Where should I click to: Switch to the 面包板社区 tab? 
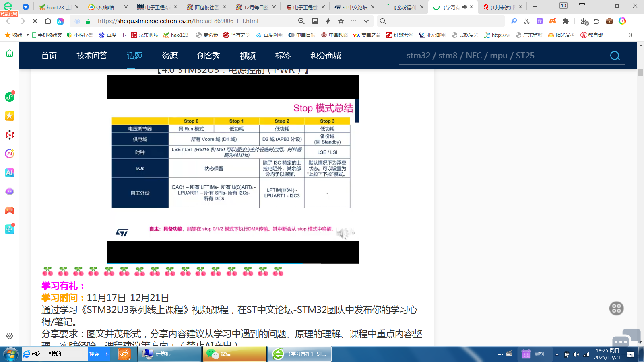tap(206, 7)
